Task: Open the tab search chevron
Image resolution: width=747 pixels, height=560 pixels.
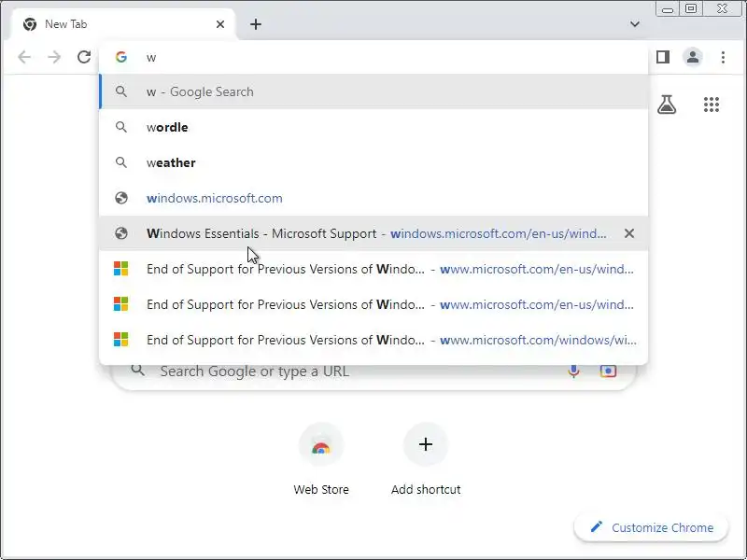Action: (635, 24)
